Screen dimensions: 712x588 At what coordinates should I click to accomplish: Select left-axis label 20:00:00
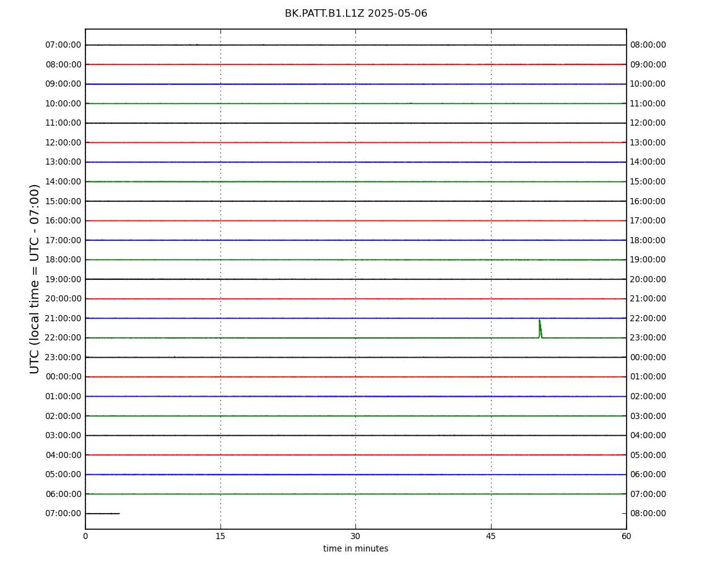(63, 299)
